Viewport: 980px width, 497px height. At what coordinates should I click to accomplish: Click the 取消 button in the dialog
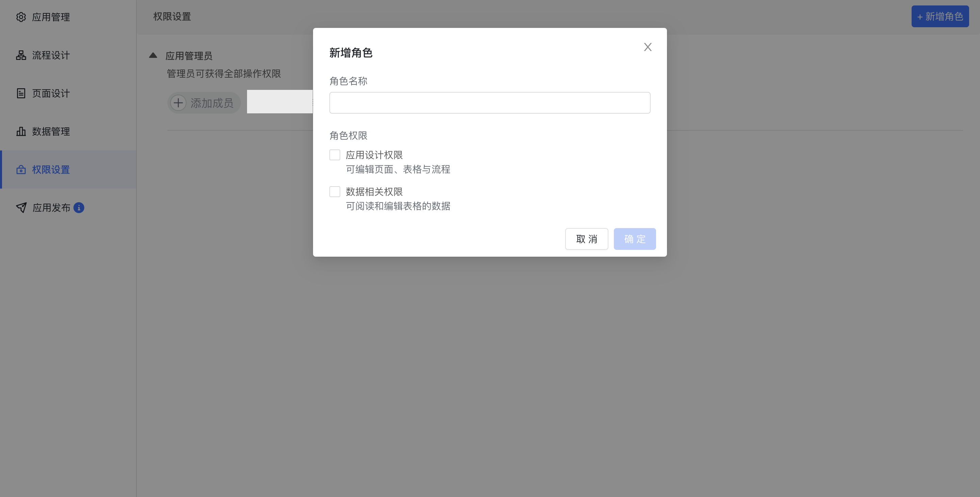[x=586, y=239]
